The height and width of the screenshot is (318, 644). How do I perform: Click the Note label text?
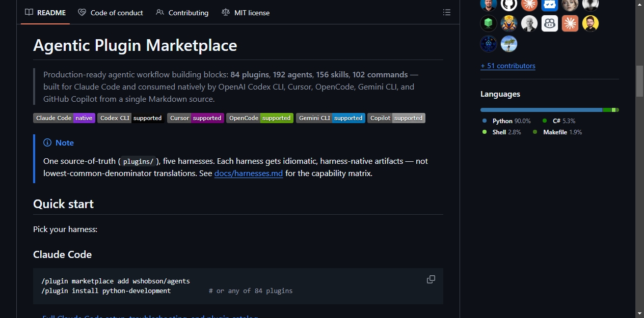[65, 142]
